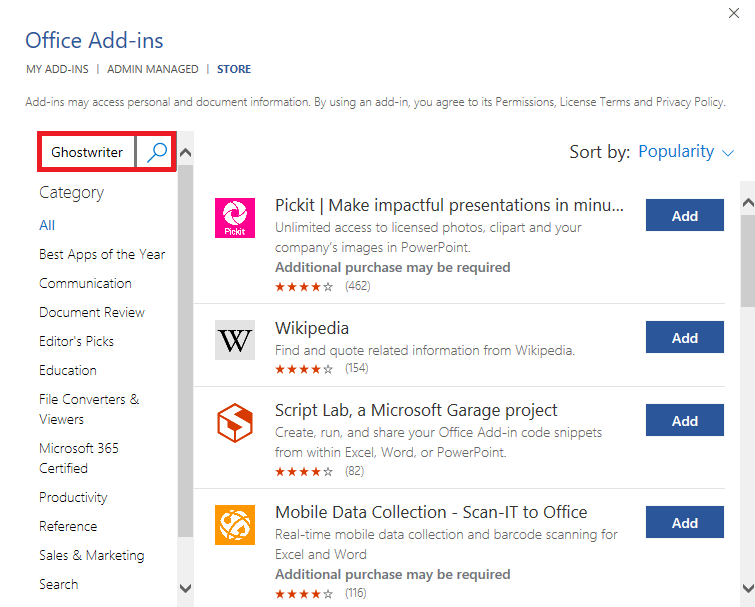Open the Sales & Marketing category
The width and height of the screenshot is (755, 607).
[91, 555]
